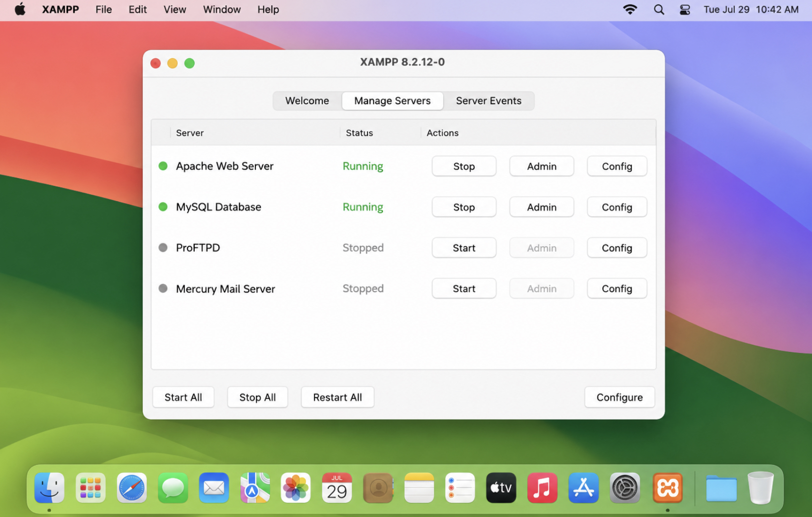
Task: Click the menu bar date and time
Action: click(751, 9)
